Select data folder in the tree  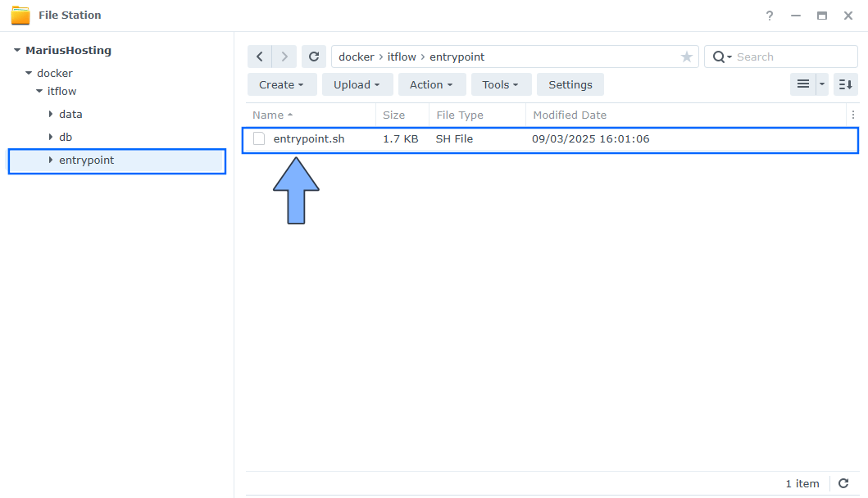coord(70,114)
